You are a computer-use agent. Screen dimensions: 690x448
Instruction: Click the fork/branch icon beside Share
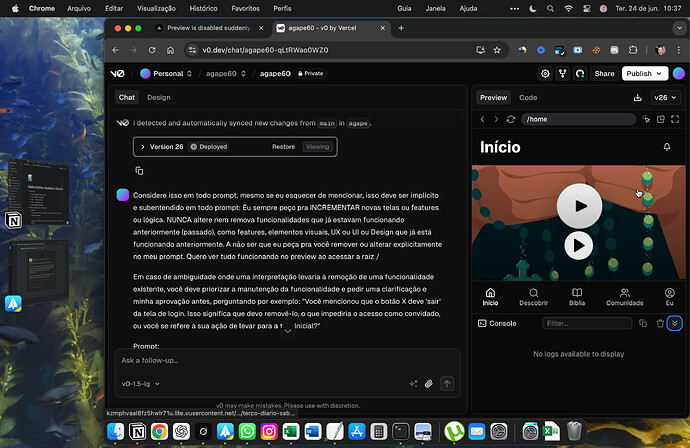tap(562, 73)
